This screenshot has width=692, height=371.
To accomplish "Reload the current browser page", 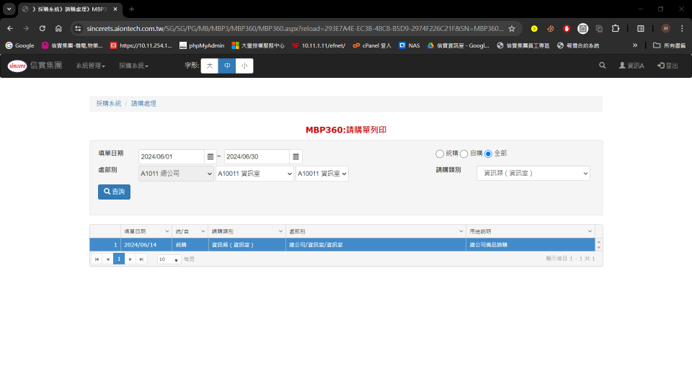I will 42,29.
